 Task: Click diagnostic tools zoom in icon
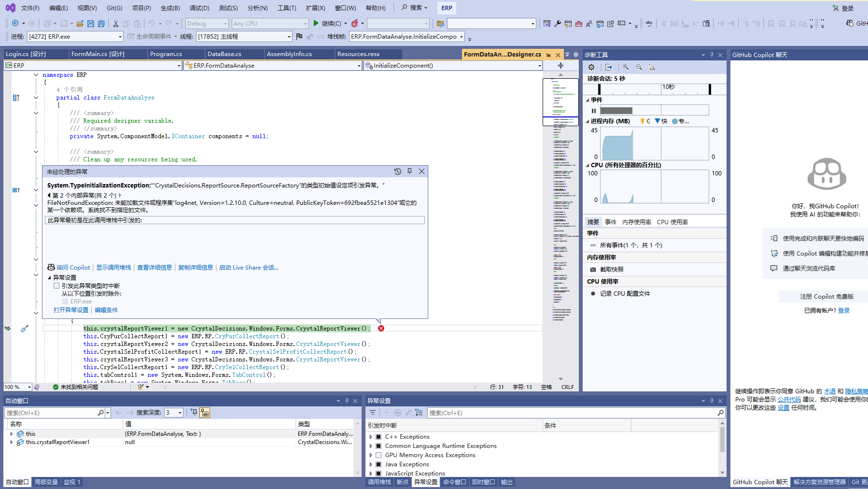tap(626, 67)
